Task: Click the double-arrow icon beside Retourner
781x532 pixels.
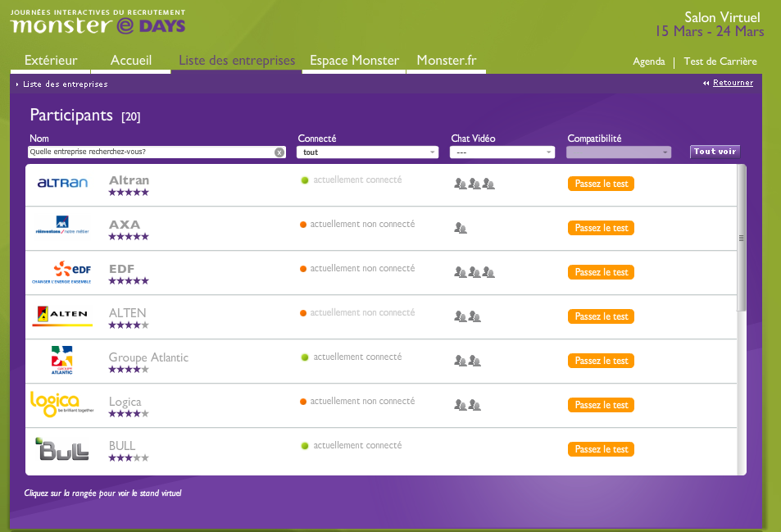Action: pos(706,83)
